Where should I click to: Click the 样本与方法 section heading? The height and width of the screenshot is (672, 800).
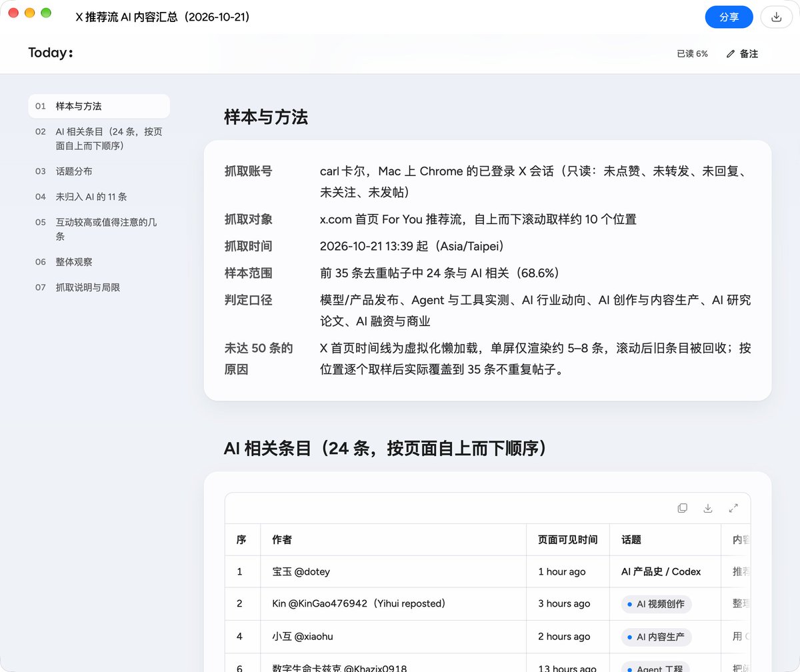tap(266, 117)
